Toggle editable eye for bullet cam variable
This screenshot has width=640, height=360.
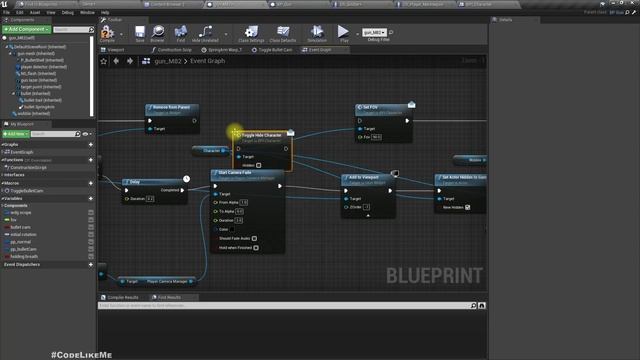coord(91,227)
